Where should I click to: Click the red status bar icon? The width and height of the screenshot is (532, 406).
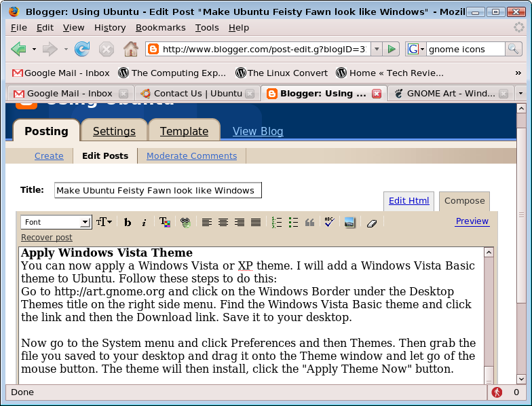click(x=497, y=392)
